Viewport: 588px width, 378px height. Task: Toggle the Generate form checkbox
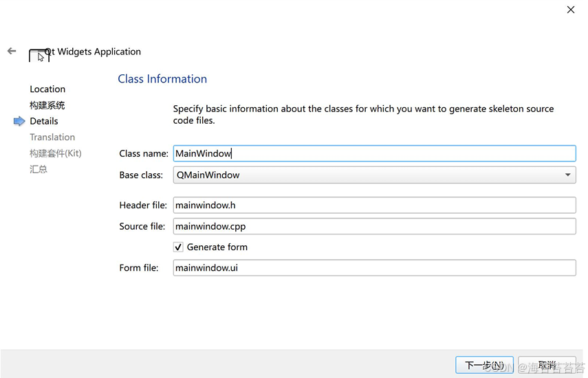click(x=178, y=247)
